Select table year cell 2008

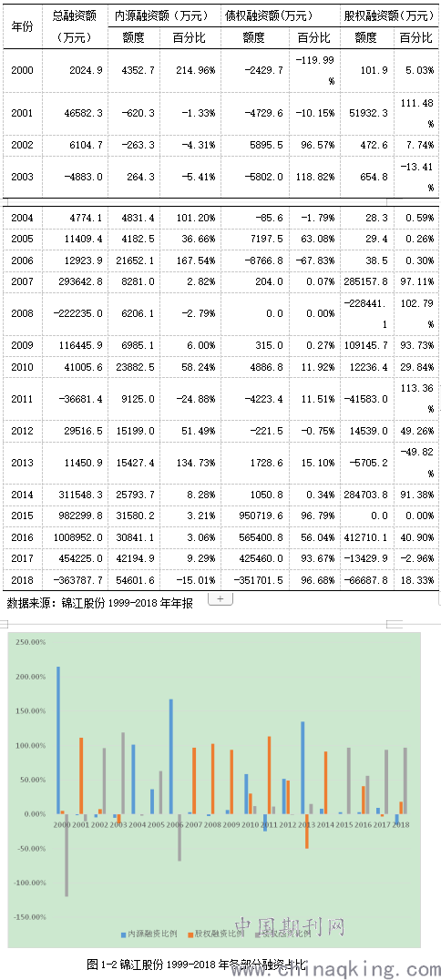(x=23, y=313)
